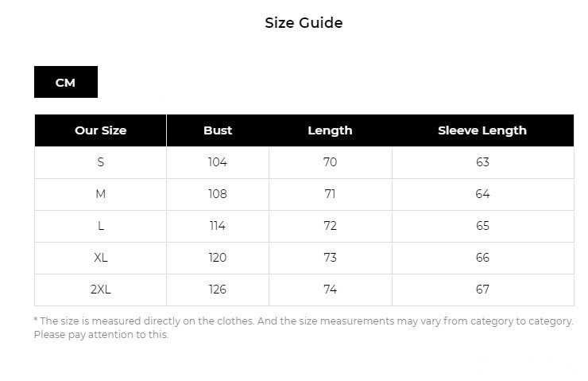
Task: Click sleeve length value 63
Action: 482,162
